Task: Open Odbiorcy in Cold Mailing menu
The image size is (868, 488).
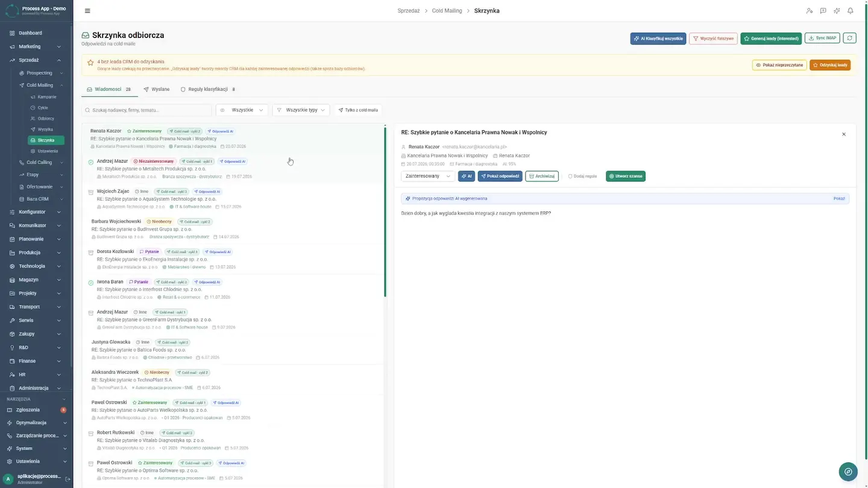Action: [46, 119]
